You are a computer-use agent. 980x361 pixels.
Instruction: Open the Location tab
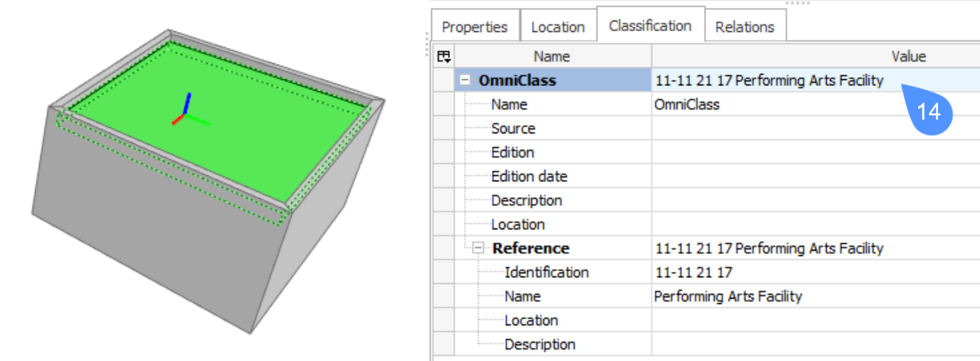click(x=557, y=27)
